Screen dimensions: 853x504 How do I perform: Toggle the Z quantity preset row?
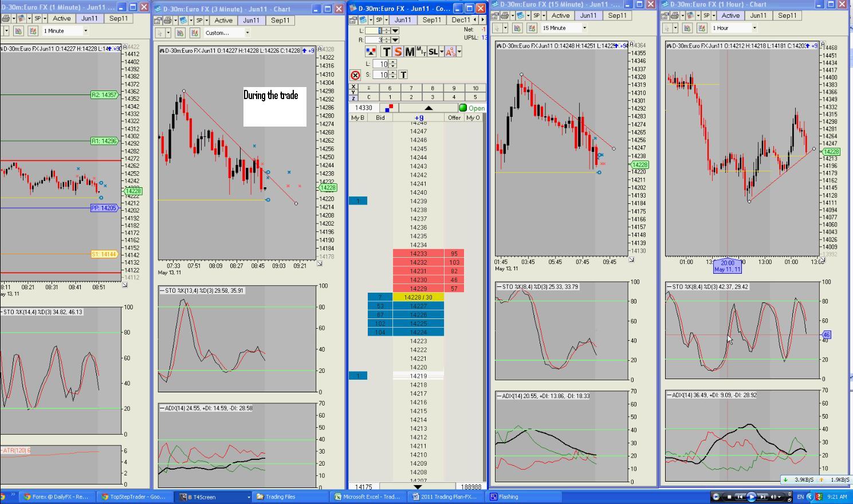coord(353,97)
